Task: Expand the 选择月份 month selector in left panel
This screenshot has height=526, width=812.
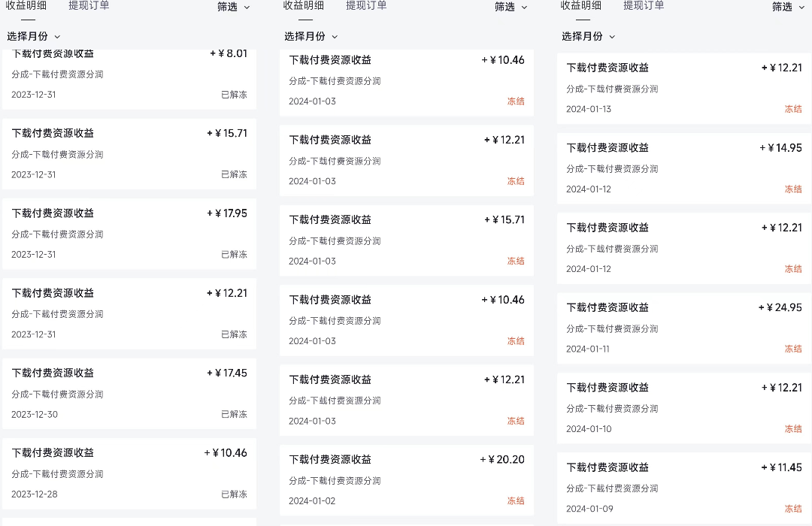Action: [32, 35]
